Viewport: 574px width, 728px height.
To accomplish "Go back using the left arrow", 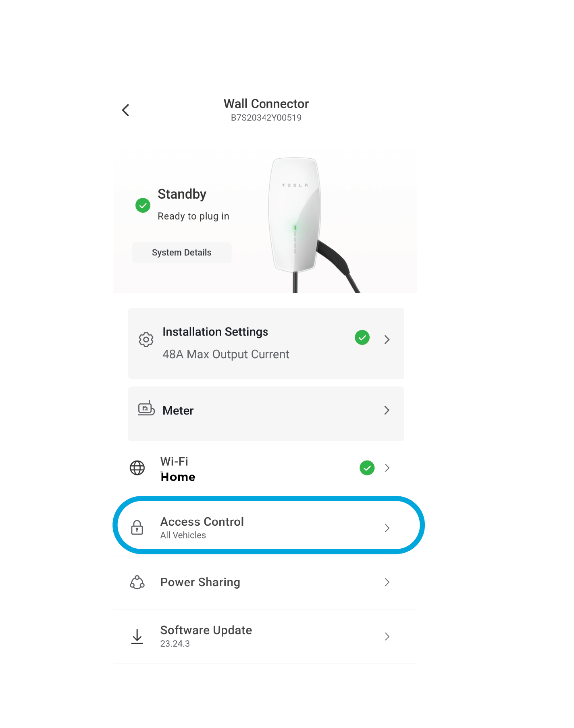I will coord(125,110).
